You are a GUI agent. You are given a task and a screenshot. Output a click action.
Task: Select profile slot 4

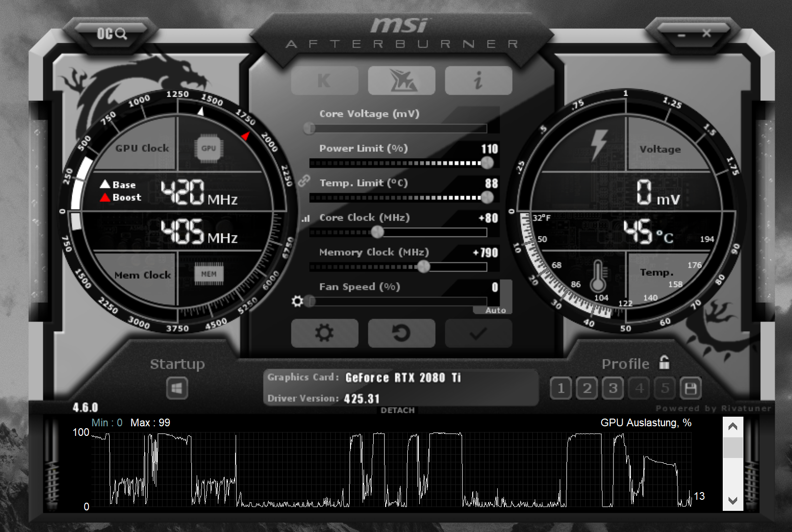[x=639, y=388]
